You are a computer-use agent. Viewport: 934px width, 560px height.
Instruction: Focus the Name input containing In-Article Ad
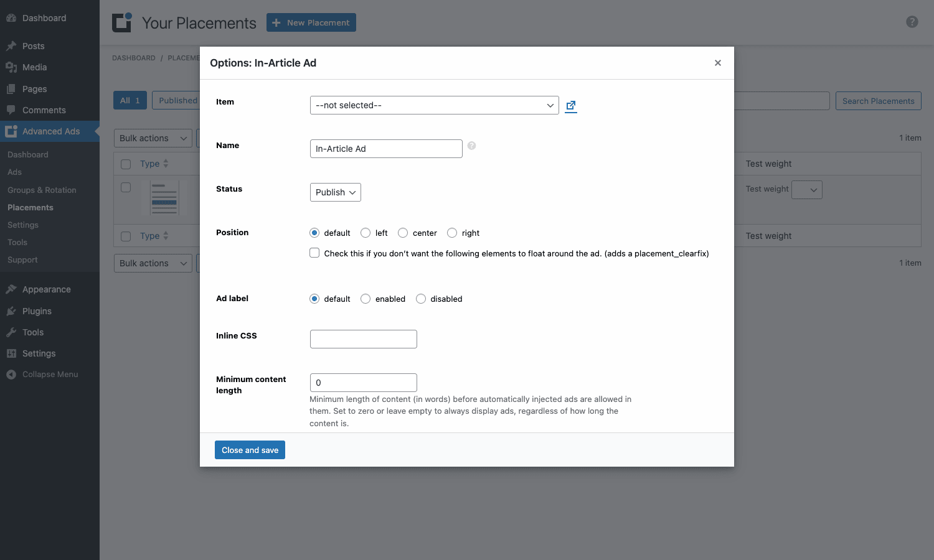point(386,149)
